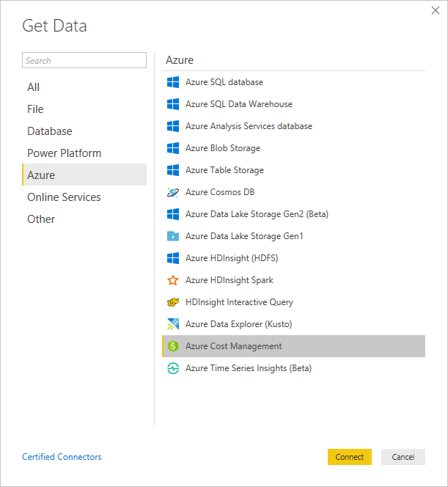
Task: Choose Azure Blob Storage from list
Action: [x=223, y=148]
